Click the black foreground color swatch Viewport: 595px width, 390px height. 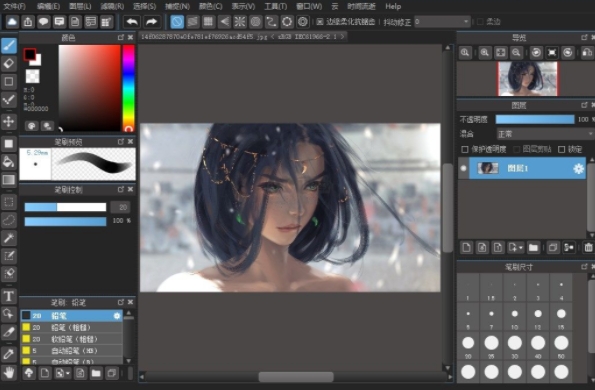click(x=30, y=55)
